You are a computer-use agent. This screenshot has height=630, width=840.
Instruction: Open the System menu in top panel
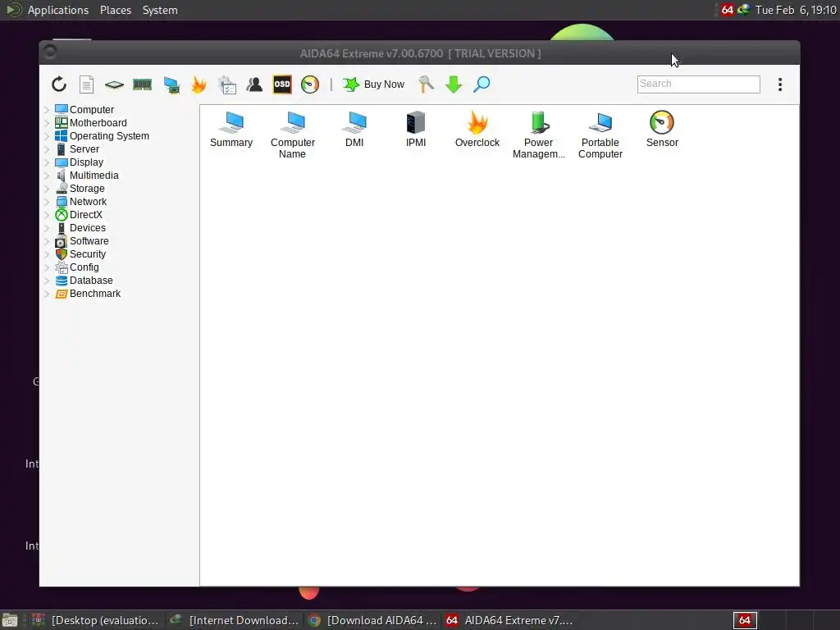160,10
